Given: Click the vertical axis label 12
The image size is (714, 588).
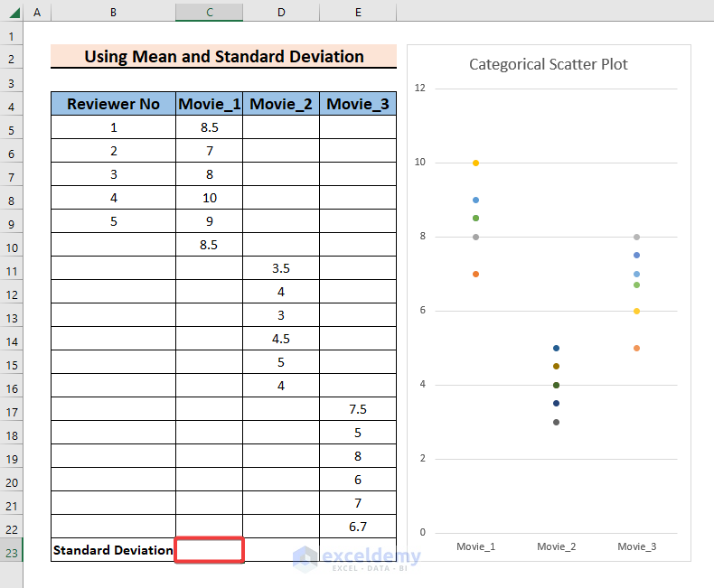Looking at the screenshot, I should coord(420,88).
